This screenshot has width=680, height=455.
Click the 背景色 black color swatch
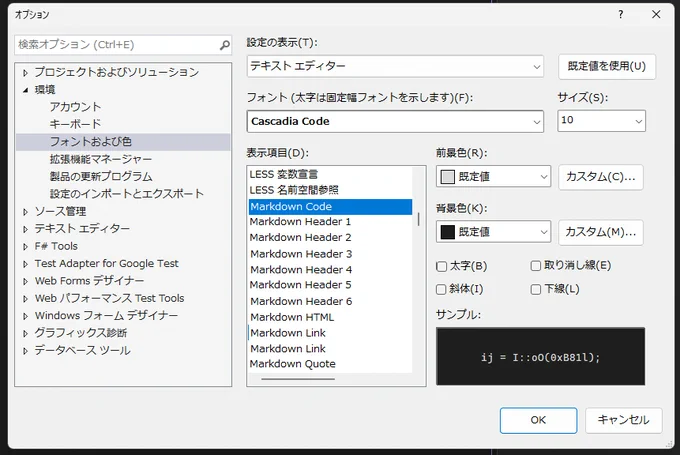tap(448, 232)
